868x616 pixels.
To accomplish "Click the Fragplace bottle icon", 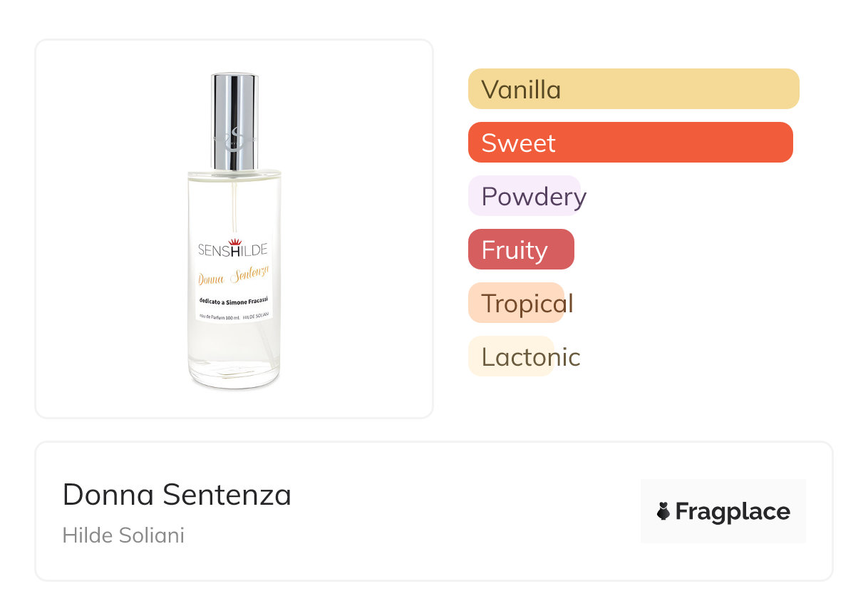I will pyautogui.click(x=663, y=511).
